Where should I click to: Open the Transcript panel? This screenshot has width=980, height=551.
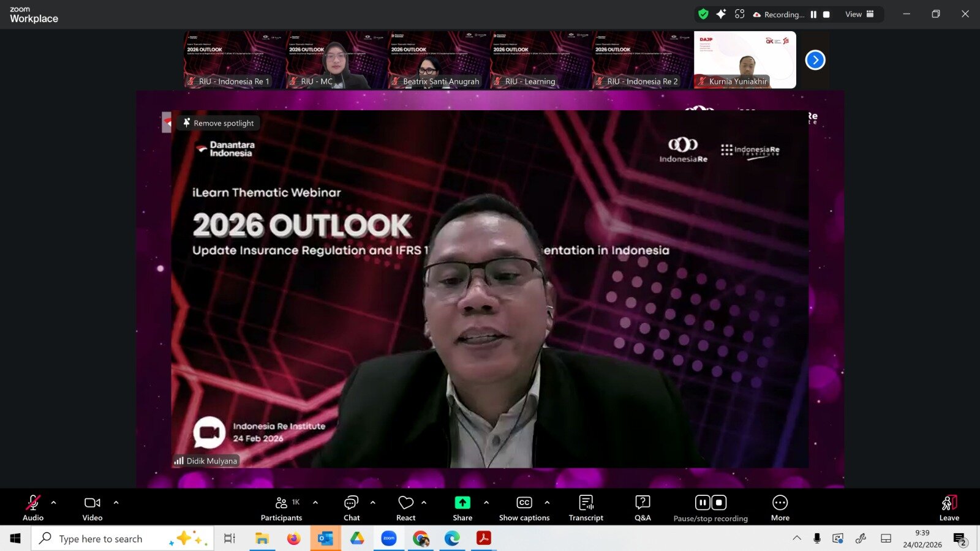click(586, 508)
